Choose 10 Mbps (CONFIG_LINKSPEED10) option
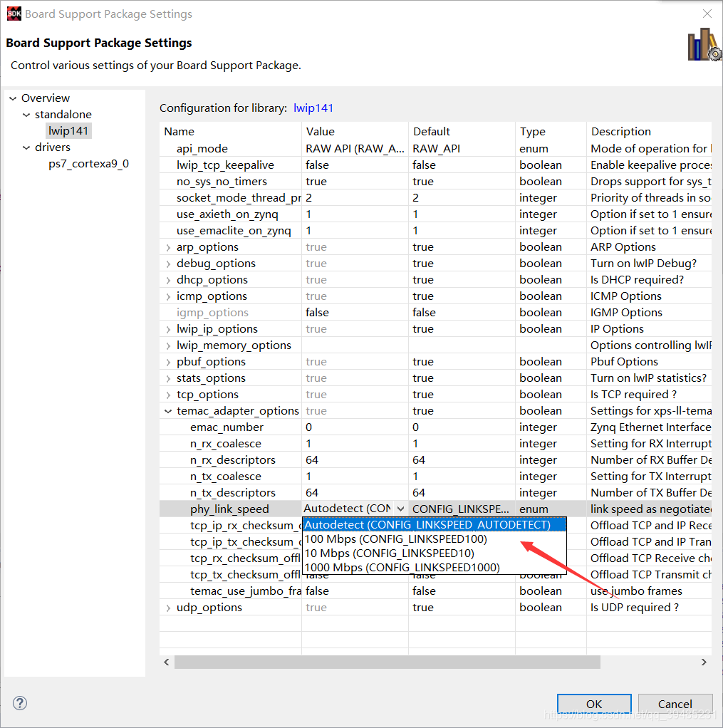The image size is (723, 728). click(435, 553)
